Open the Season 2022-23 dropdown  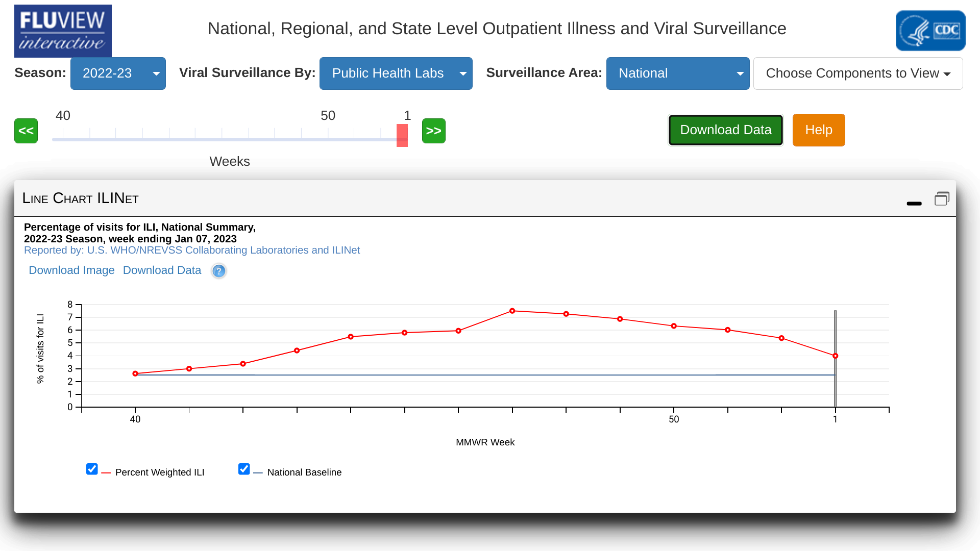pyautogui.click(x=118, y=73)
